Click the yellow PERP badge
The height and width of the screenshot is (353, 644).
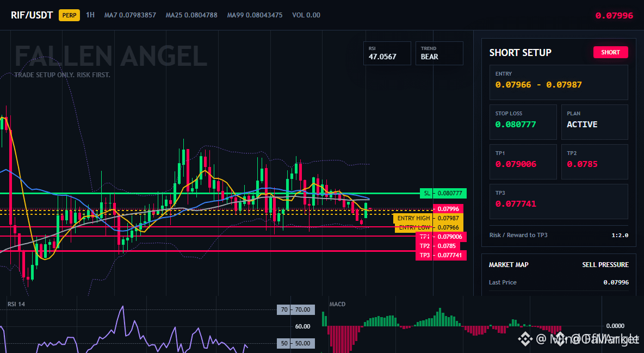(x=70, y=15)
